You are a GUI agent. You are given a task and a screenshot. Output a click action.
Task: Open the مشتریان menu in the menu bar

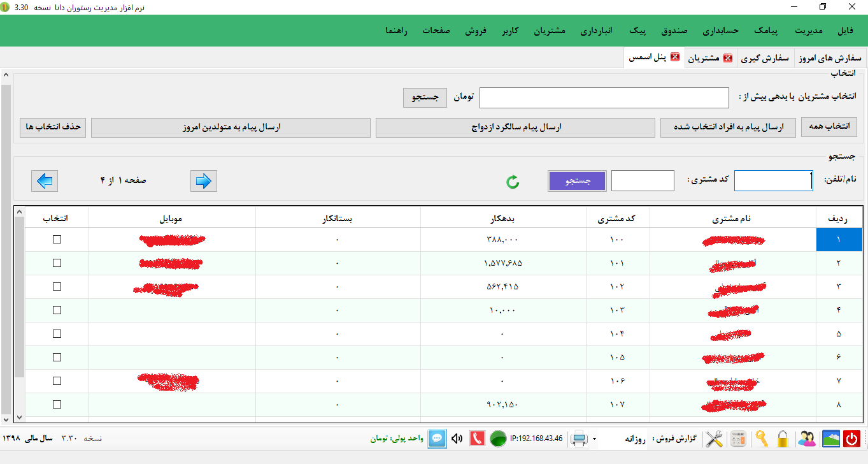click(549, 31)
